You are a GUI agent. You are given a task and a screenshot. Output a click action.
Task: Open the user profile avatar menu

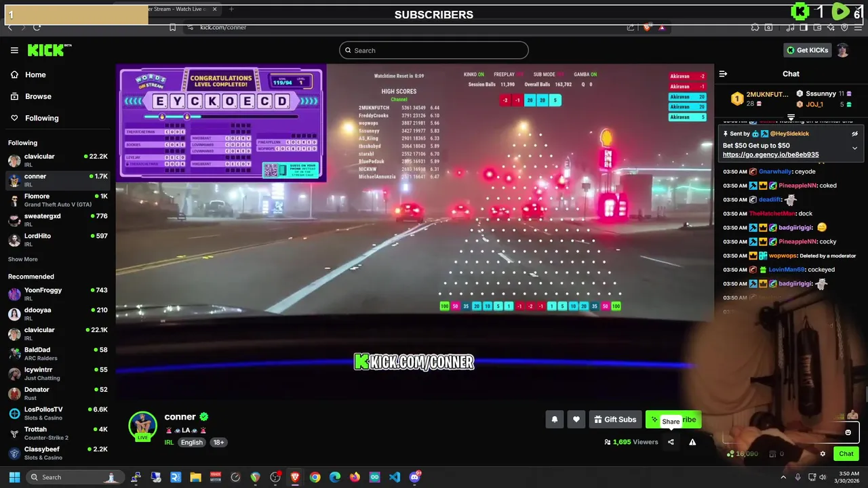coord(842,50)
